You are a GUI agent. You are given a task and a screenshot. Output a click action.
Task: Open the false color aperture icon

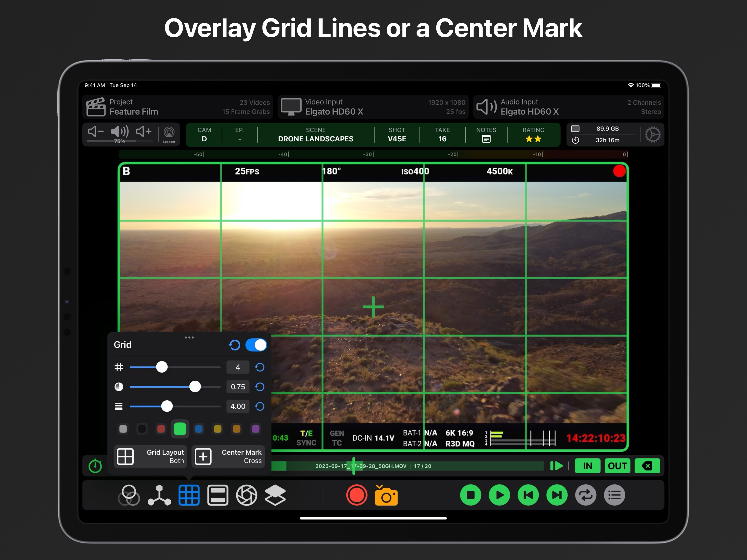(x=247, y=495)
